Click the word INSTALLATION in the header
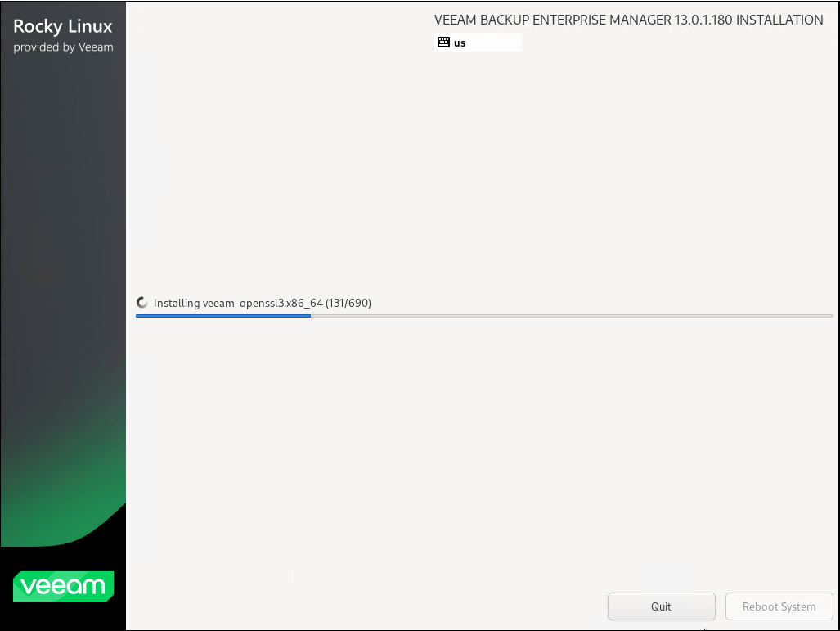840x631 pixels. coord(779,20)
